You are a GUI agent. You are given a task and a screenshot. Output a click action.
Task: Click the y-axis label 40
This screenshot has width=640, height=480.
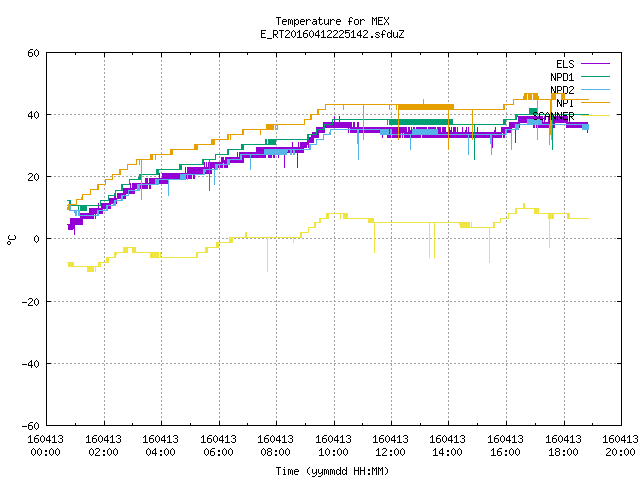click(x=33, y=115)
